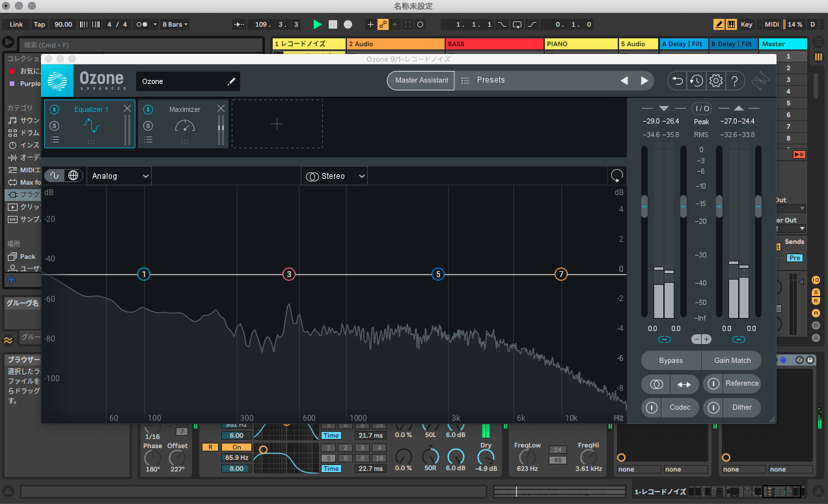The height and width of the screenshot is (504, 828).
Task: Toggle the Follow playback arrow button
Action: click(240, 25)
